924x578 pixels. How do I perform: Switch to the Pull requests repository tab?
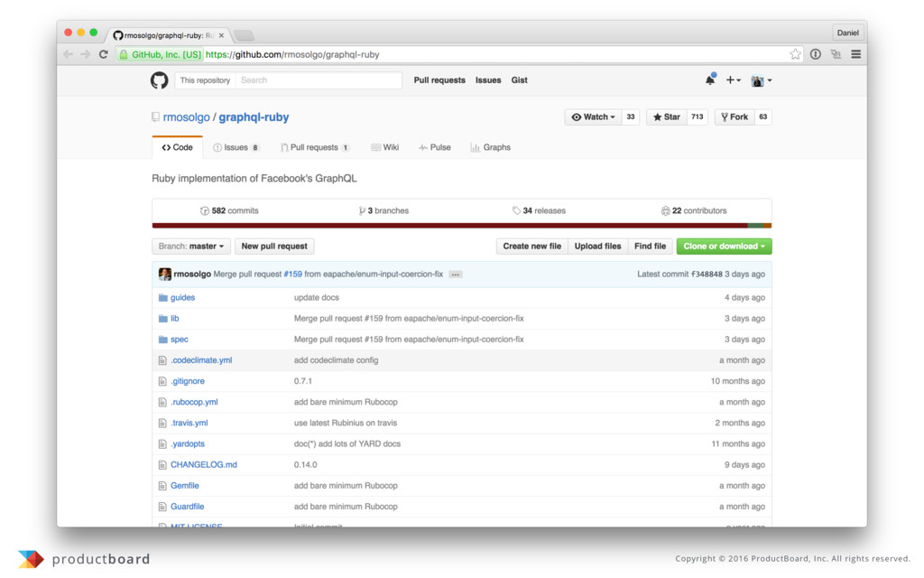tap(315, 147)
